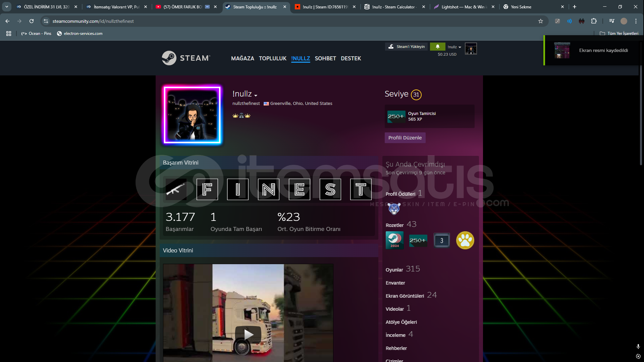Screen dimensions: 644x362
Task: Play the truck video in Video Vitrini
Action: point(248,334)
